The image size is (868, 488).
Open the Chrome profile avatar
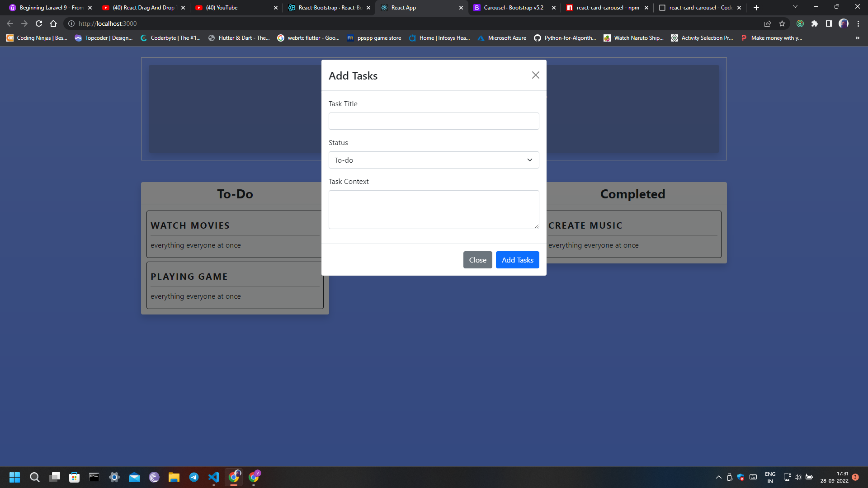point(844,23)
